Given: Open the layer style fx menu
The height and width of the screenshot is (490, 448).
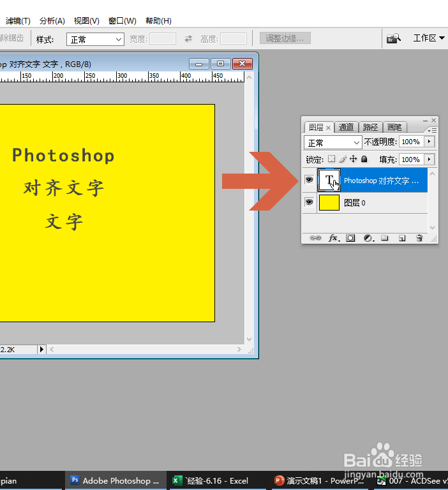Looking at the screenshot, I should coord(334,238).
